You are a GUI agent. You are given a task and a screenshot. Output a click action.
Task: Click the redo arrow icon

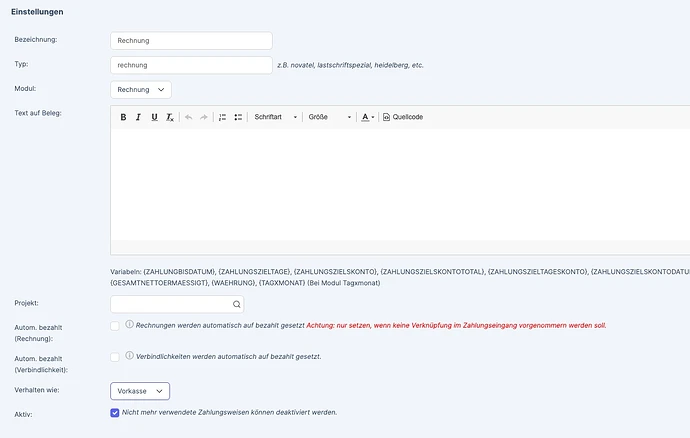point(204,117)
